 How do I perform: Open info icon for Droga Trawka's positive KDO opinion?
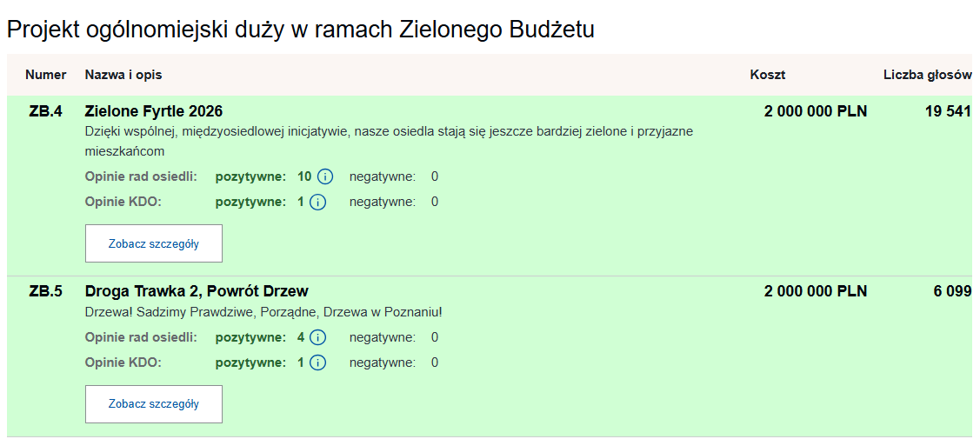[317, 363]
